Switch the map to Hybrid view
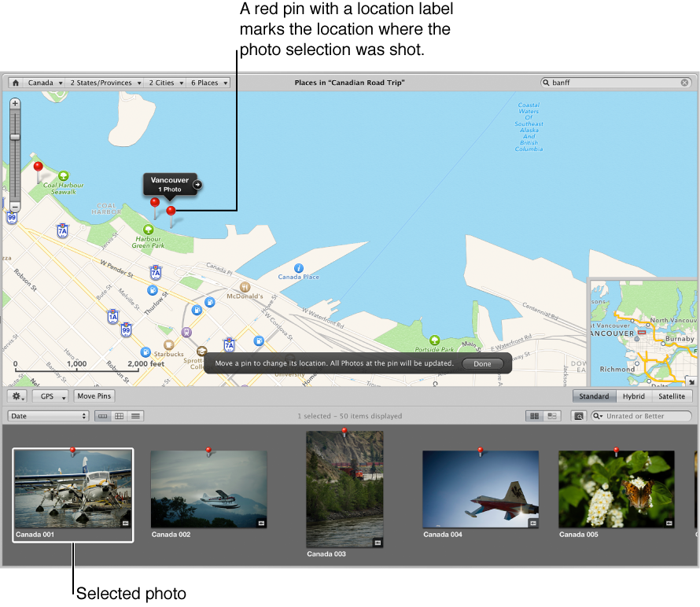The height and width of the screenshot is (607, 700). [x=633, y=395]
